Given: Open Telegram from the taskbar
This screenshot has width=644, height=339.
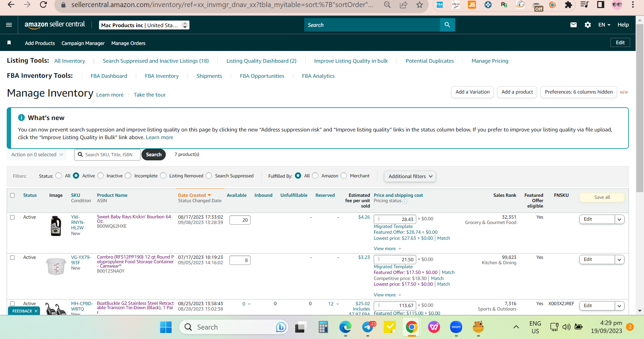Looking at the screenshot, I should click(368, 327).
